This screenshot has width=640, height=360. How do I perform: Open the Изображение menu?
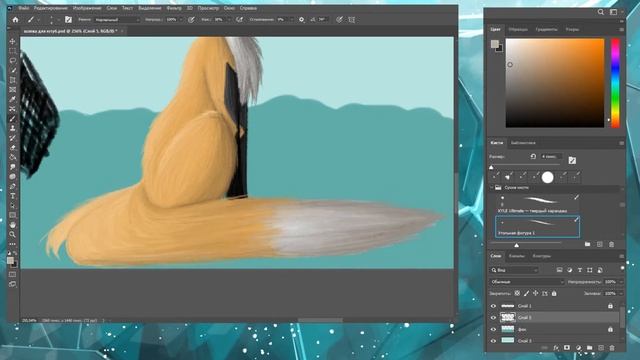click(x=87, y=8)
